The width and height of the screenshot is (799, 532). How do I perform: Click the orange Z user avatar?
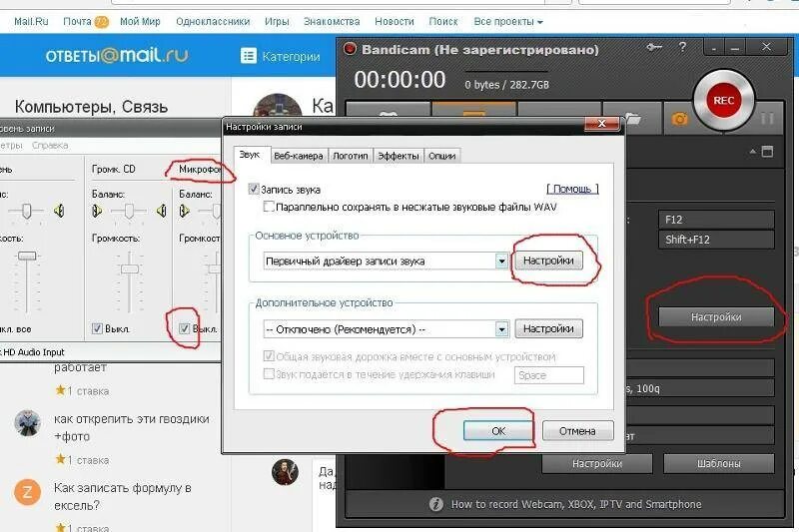(x=27, y=492)
